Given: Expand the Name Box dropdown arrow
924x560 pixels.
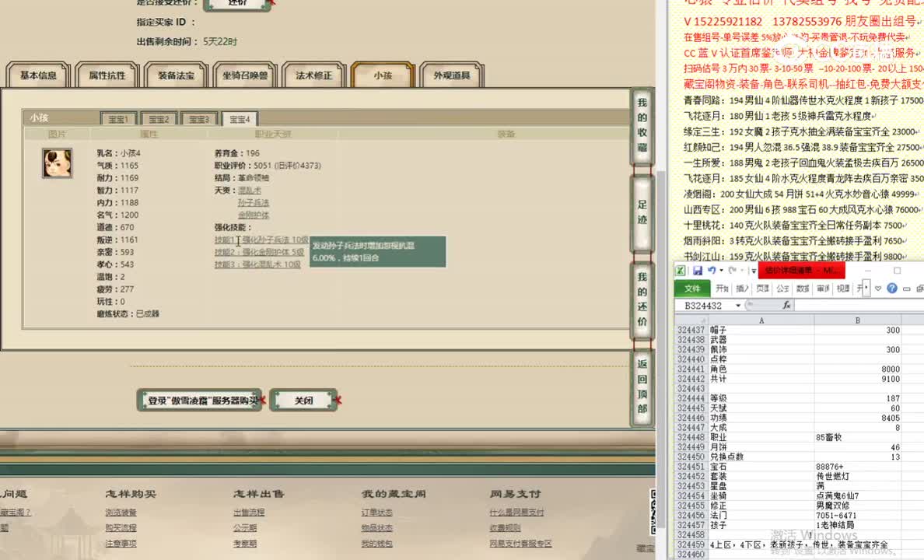Looking at the screenshot, I should coord(738,305).
